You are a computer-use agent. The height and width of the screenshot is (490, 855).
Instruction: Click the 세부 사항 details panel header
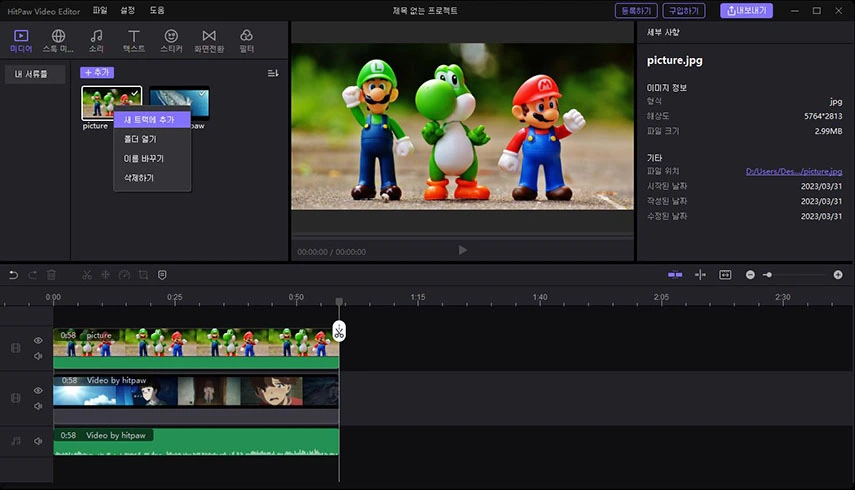(x=663, y=32)
